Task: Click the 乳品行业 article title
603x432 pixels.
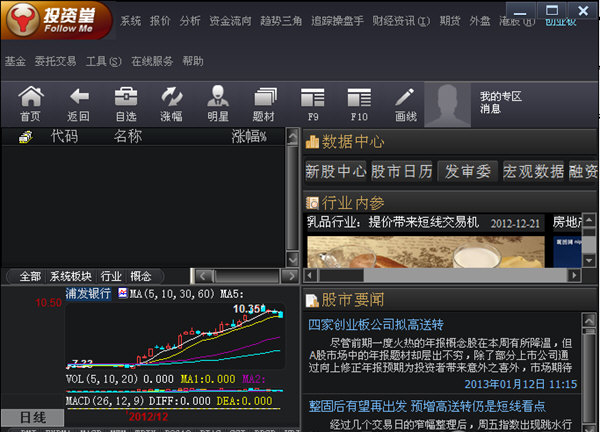Action: coord(393,222)
